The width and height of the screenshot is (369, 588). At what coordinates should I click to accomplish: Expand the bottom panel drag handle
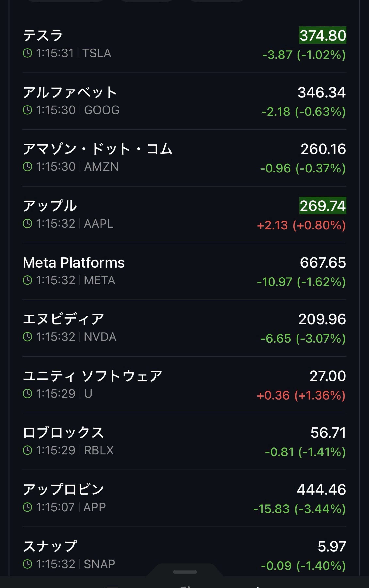pos(185,572)
